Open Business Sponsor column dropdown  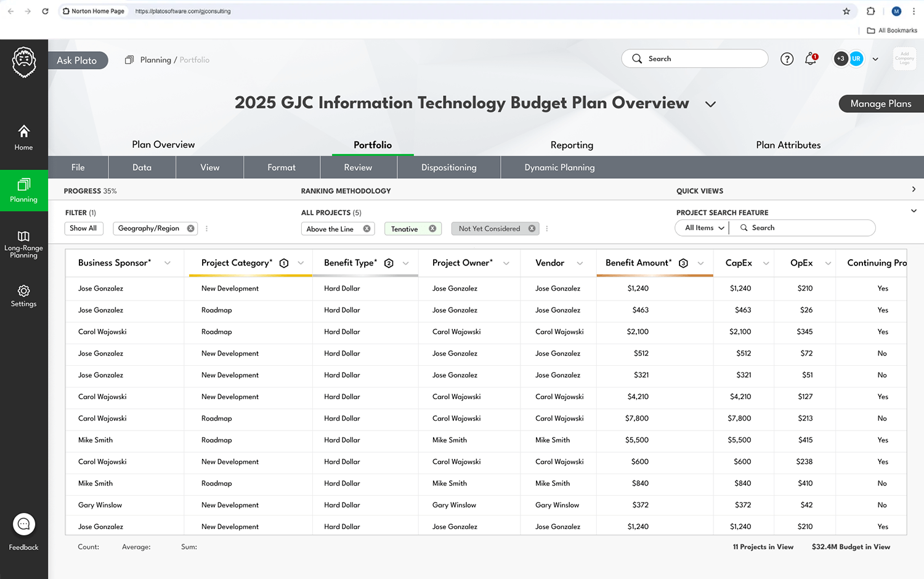click(x=168, y=263)
